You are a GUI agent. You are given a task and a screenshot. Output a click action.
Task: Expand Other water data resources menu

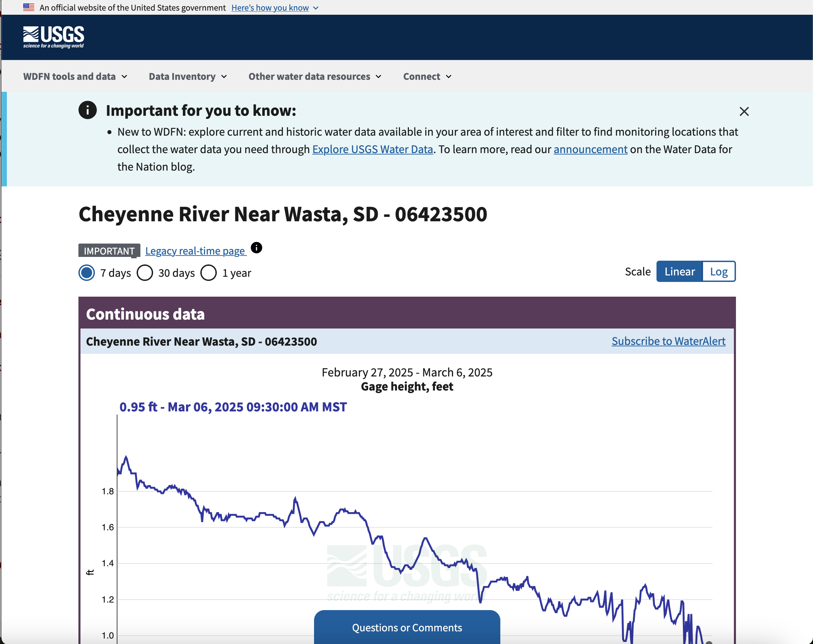(x=315, y=76)
